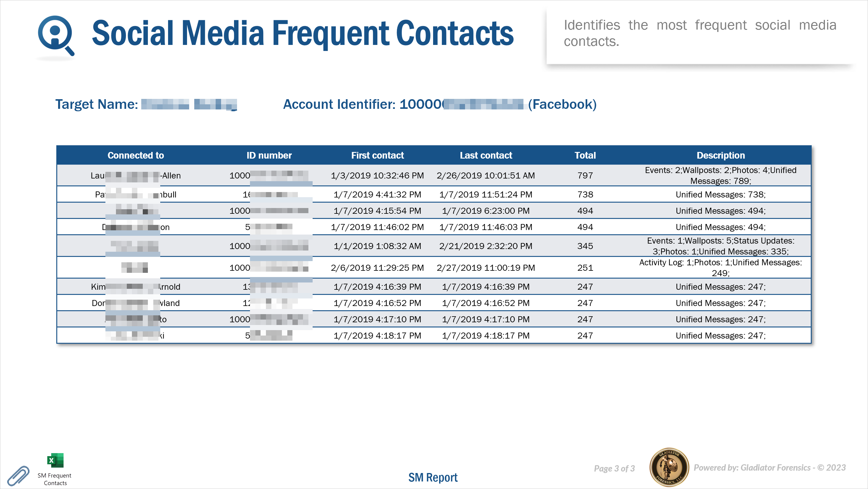Screen dimensions: 868x489
Task: Click the Total column header
Action: tap(585, 155)
